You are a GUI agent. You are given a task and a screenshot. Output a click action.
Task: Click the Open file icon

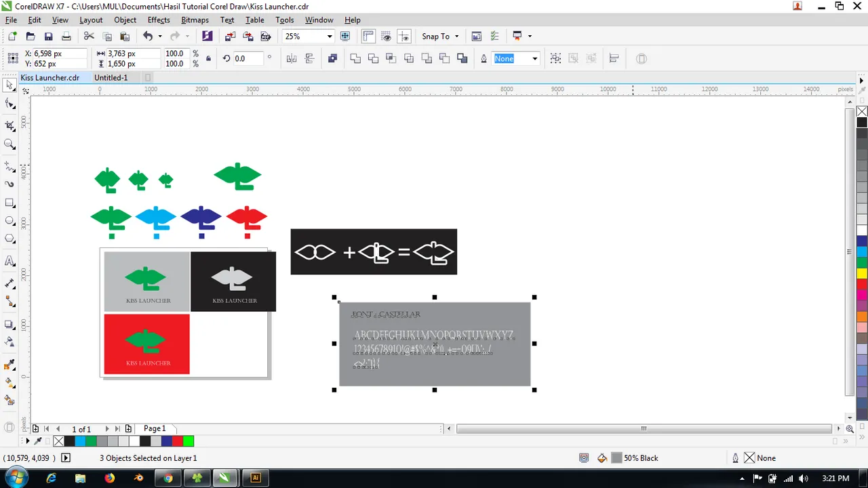[30, 36]
